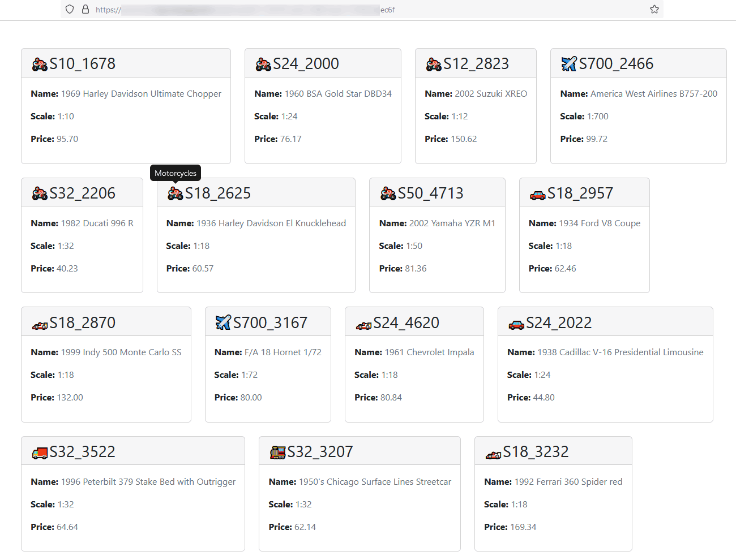Bookmark this page using the star icon
Viewport: 736px width, 560px height.
click(654, 9)
